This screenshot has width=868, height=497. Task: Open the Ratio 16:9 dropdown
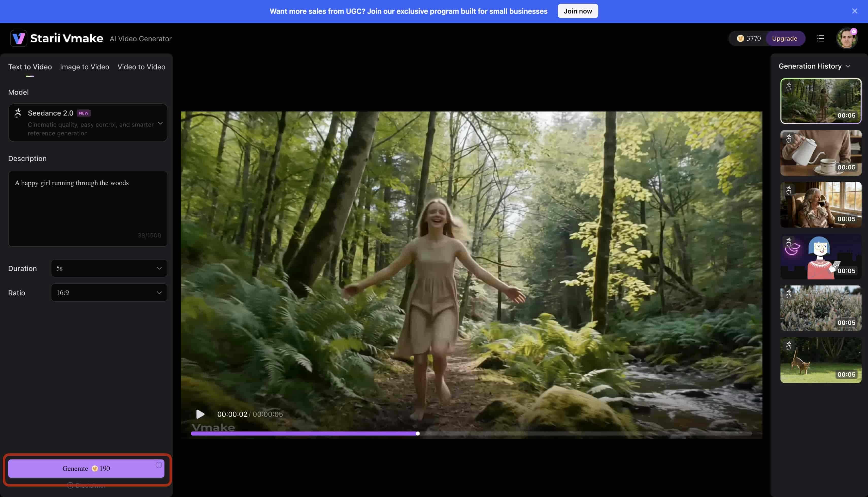[109, 293]
